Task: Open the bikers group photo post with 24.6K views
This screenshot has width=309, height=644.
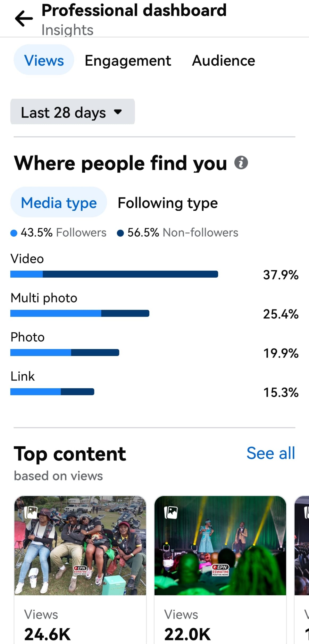Action: click(80, 570)
